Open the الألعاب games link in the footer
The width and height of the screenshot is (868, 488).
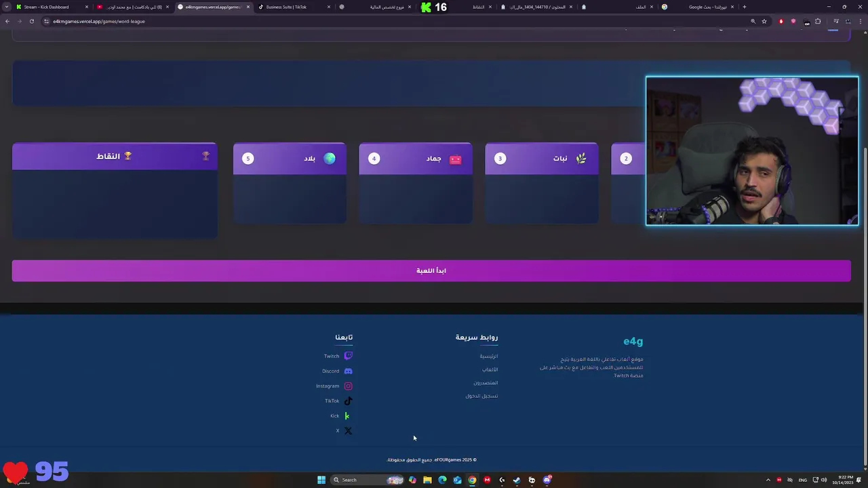pos(490,369)
